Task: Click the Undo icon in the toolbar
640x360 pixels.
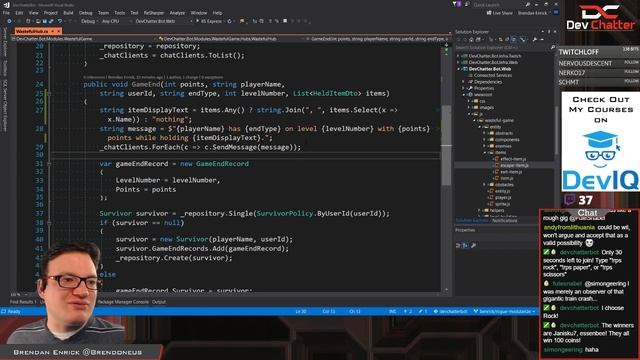Action: (60, 21)
